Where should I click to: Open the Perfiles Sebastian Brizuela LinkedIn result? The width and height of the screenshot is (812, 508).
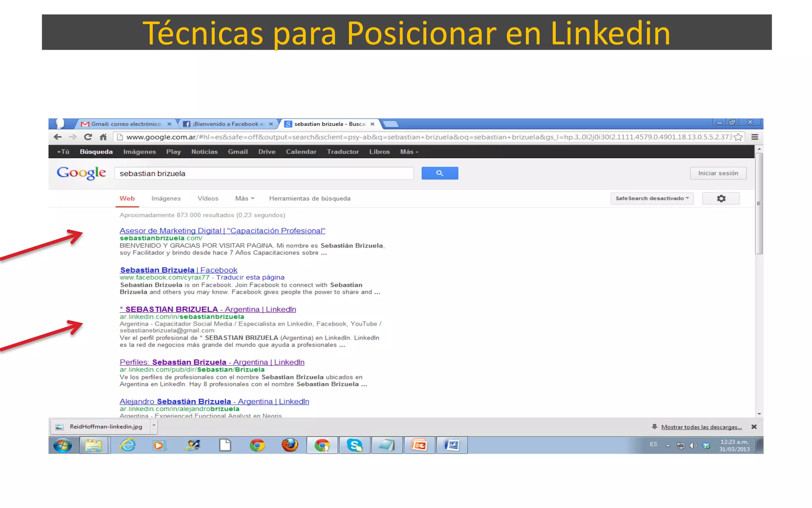(212, 362)
